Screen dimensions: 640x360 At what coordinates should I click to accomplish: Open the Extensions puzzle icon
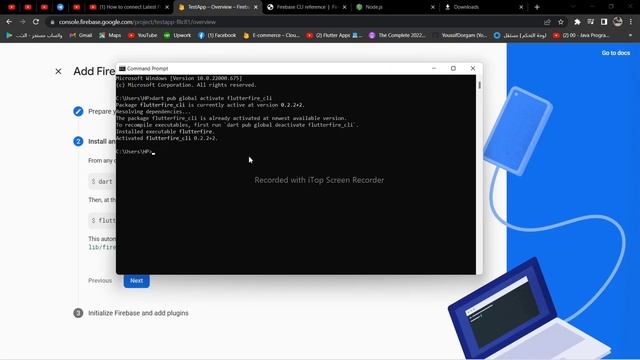pos(577,22)
